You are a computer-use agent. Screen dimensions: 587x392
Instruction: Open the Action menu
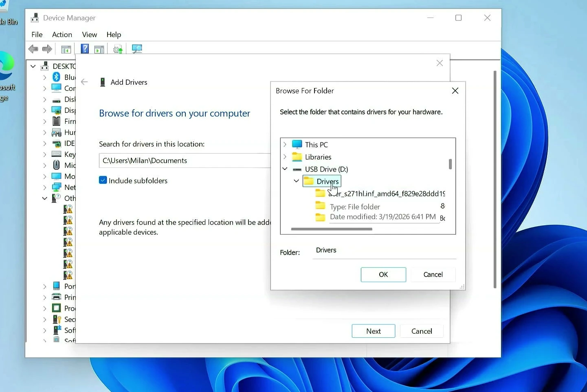point(62,35)
